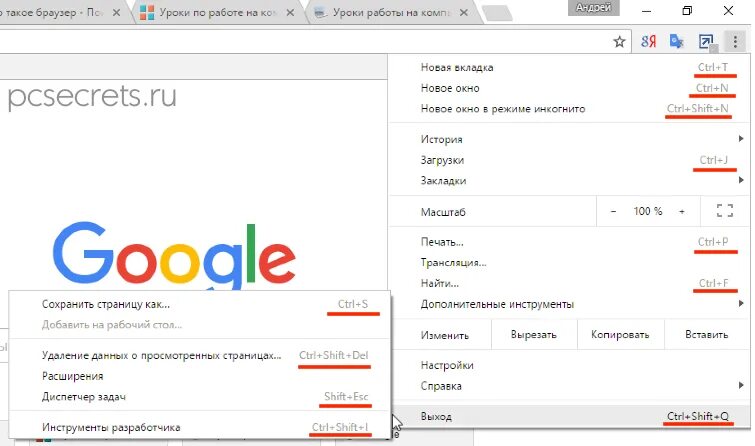Image resolution: width=755 pixels, height=446 pixels.
Task: Select 'Выход' to quit Chrome
Action: point(570,416)
